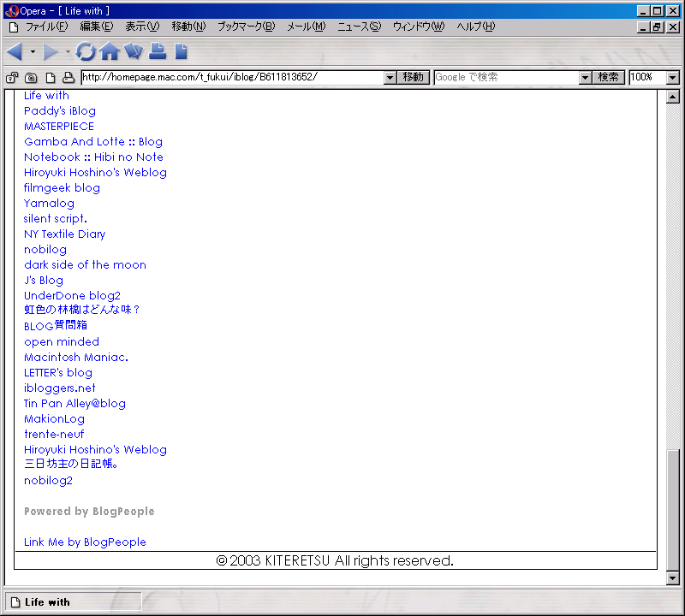Open Back button history dropdown arrow
This screenshot has width=685, height=616.
pos(33,52)
